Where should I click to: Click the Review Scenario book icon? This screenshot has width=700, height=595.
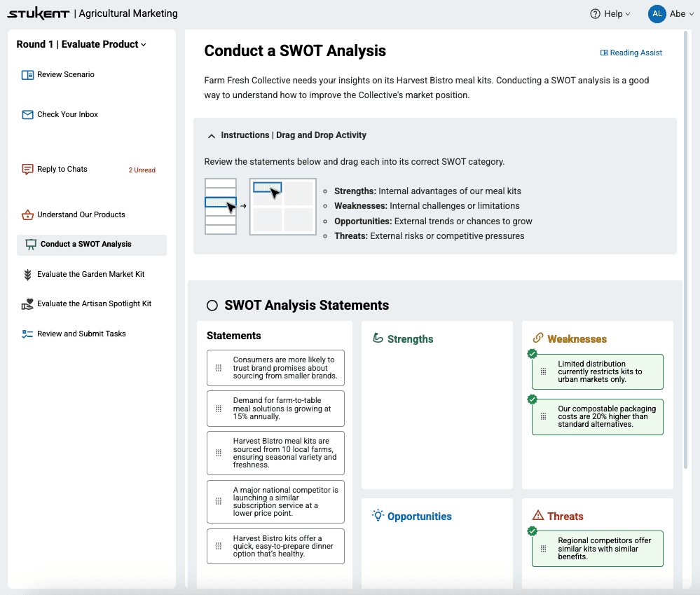[x=28, y=75]
